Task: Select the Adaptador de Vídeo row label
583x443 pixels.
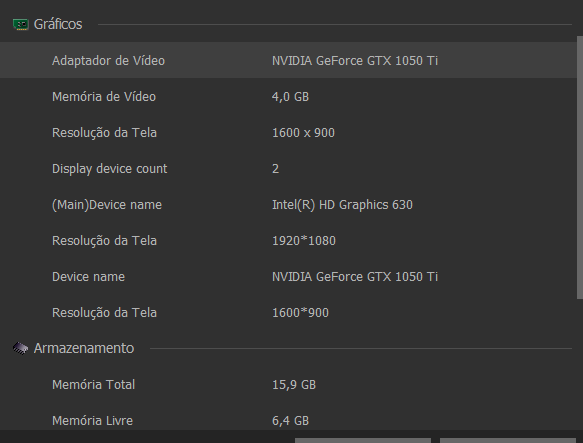Action: (108, 61)
